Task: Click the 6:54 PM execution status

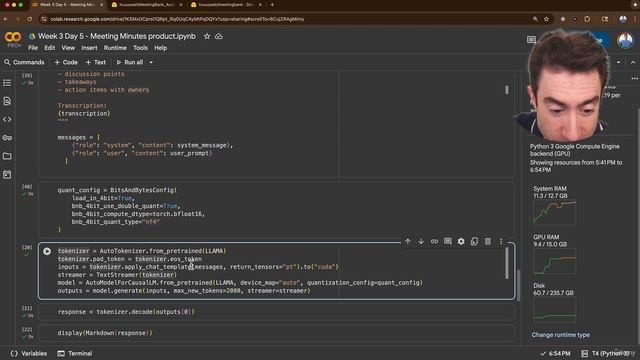Action: click(555, 353)
